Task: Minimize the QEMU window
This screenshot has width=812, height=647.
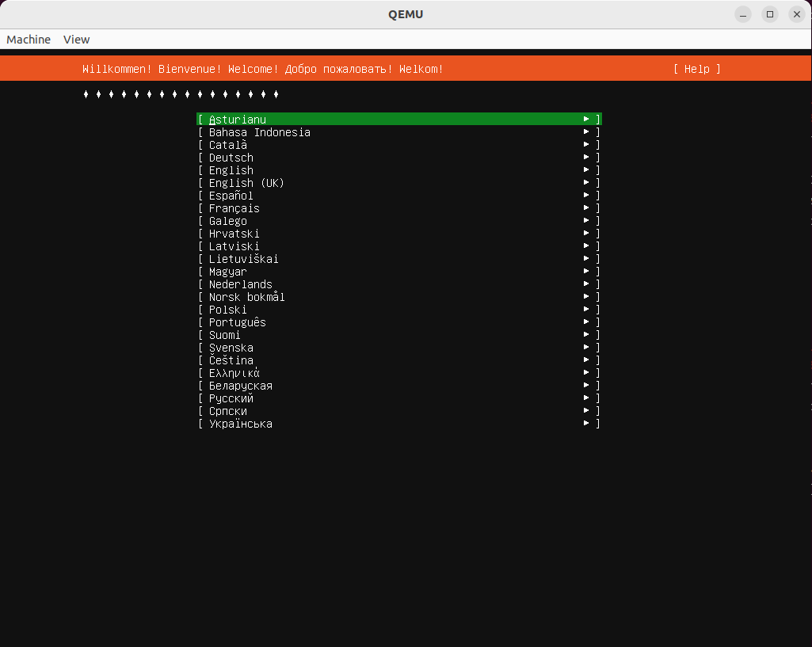Action: pyautogui.click(x=742, y=14)
